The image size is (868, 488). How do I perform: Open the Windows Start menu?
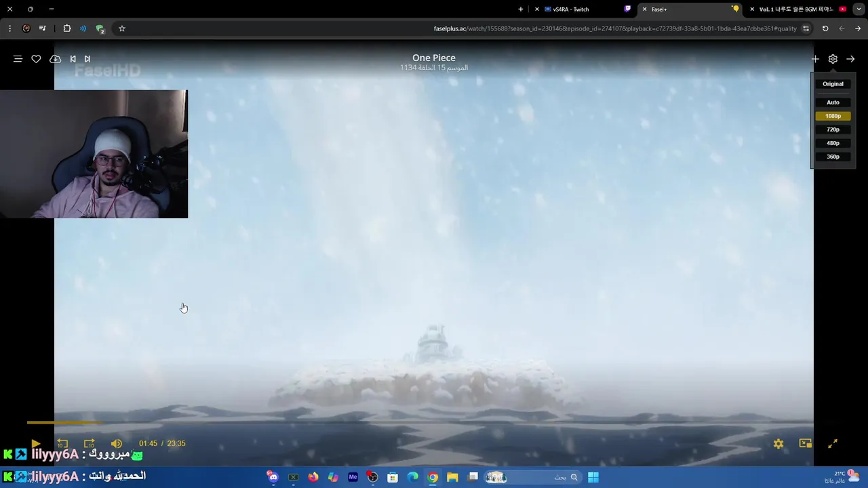[x=593, y=477]
